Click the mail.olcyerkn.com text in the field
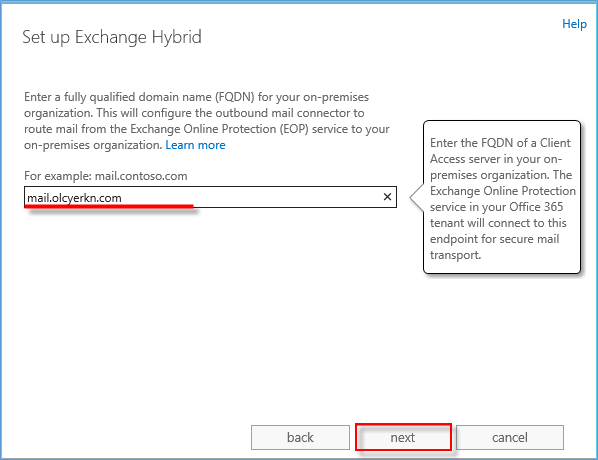Viewport: 598px width, 460px height. [74, 198]
